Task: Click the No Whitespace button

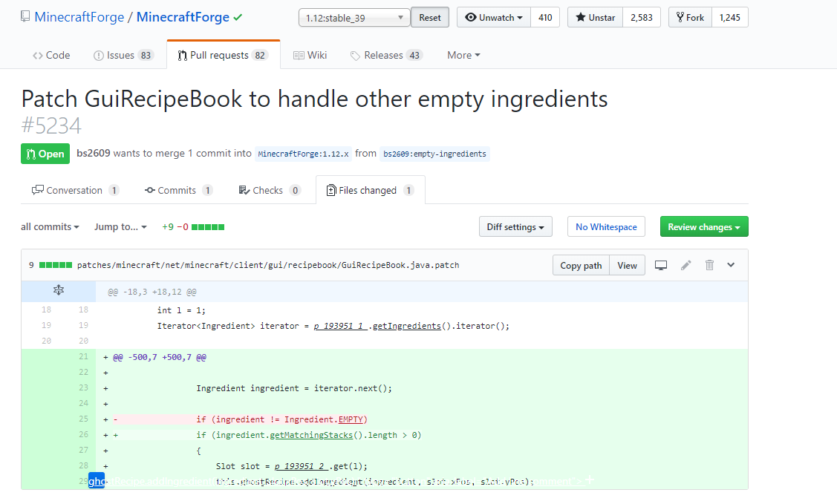Action: [x=606, y=226]
